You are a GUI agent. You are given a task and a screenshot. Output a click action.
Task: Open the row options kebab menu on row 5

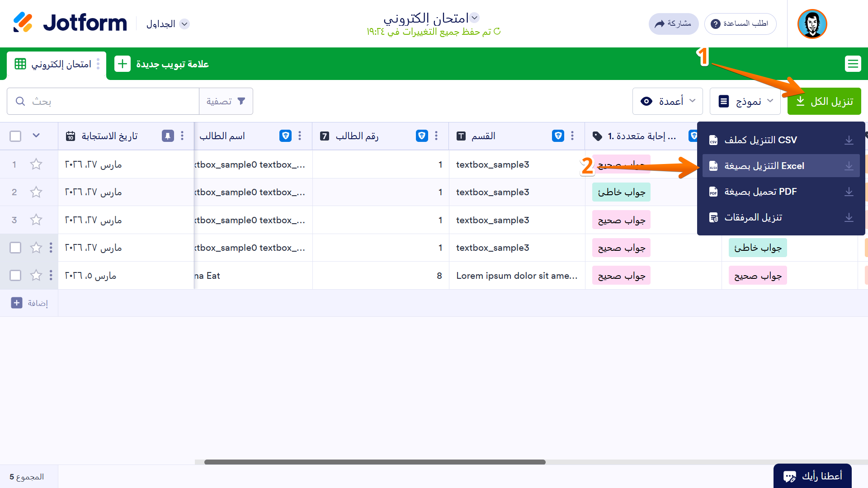(51, 275)
